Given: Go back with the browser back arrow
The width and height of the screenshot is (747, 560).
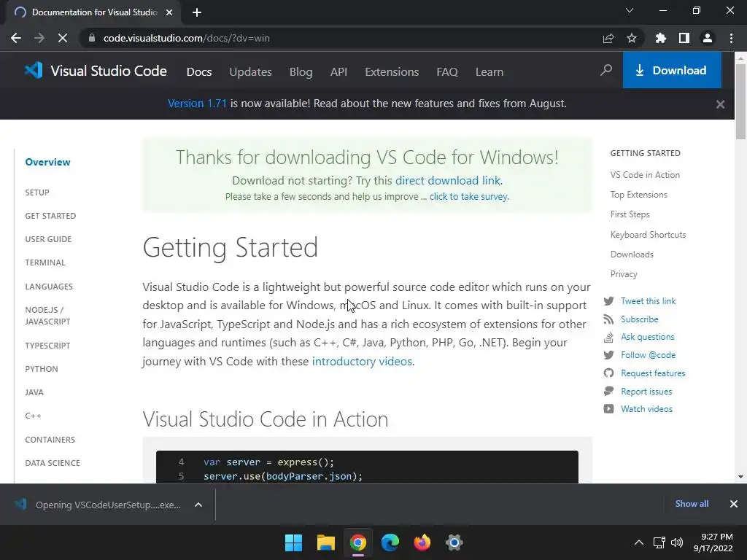Looking at the screenshot, I should [16, 38].
